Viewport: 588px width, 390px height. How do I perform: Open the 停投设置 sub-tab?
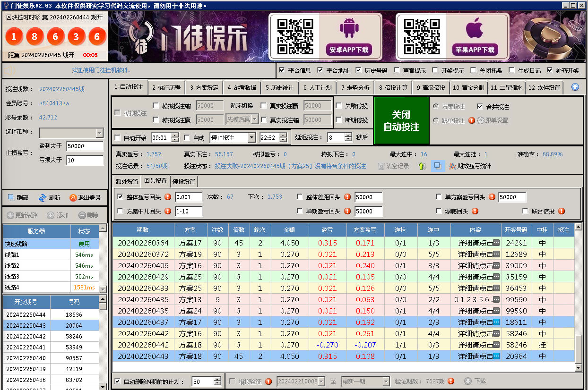tap(183, 181)
